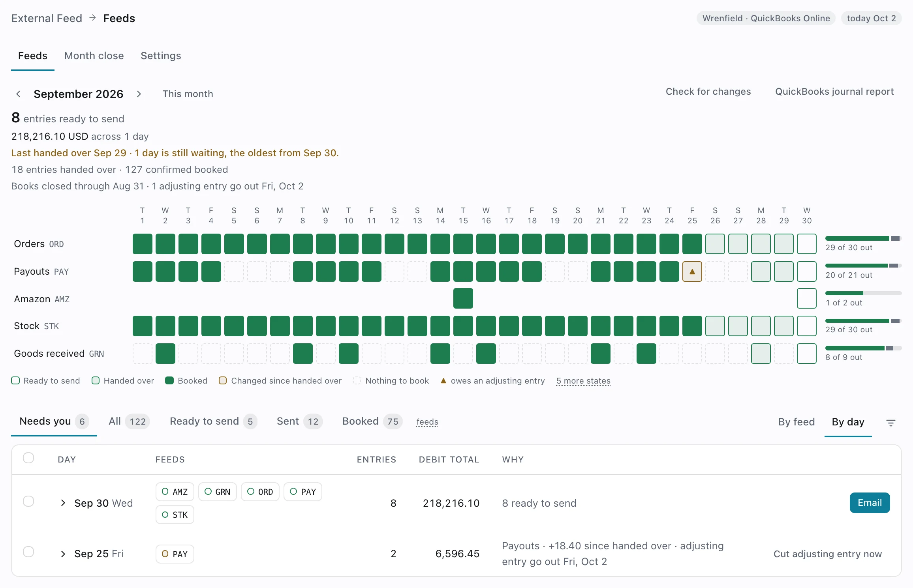Click the AMZ feed chip in Sep 30 row

point(175,492)
